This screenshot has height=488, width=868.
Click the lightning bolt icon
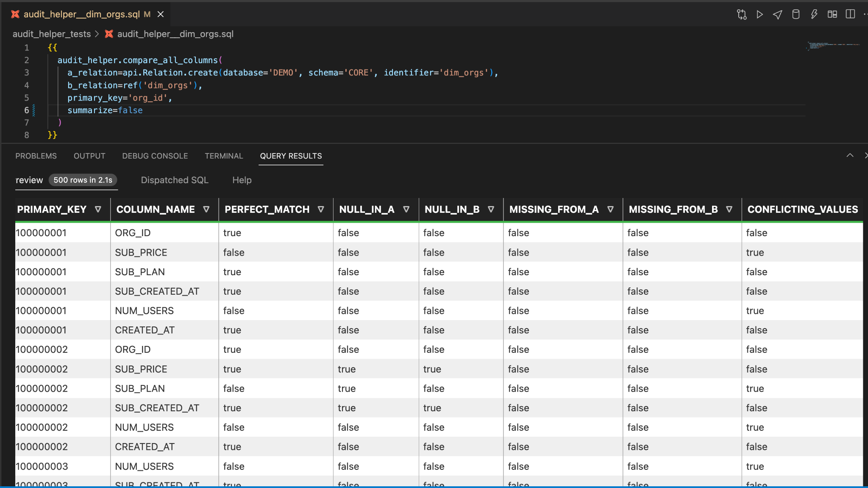pyautogui.click(x=814, y=14)
